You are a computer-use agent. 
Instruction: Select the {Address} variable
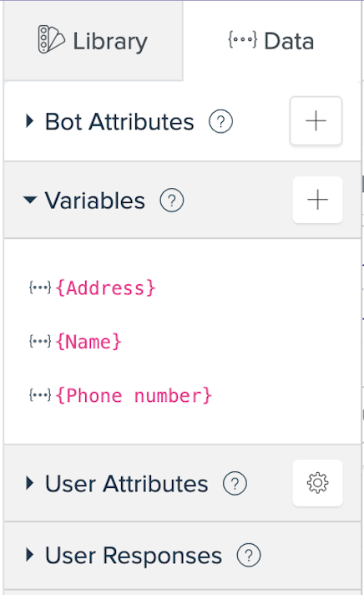[x=106, y=288]
